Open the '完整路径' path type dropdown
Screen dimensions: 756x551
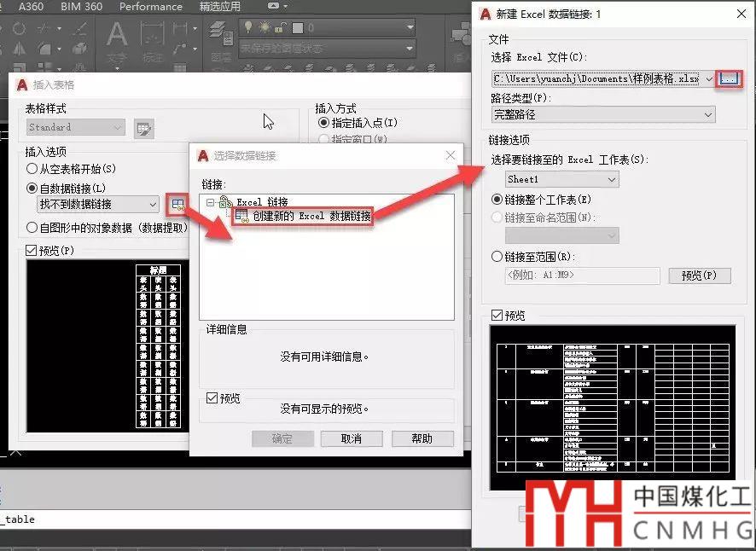pos(603,115)
